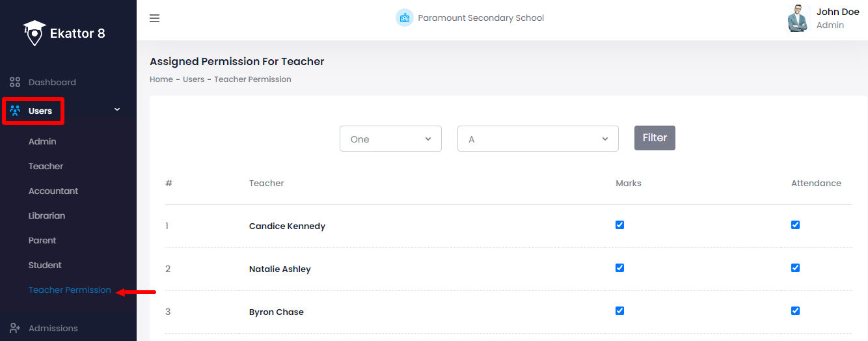Follow the Home breadcrumb link
The image size is (868, 341).
point(161,79)
